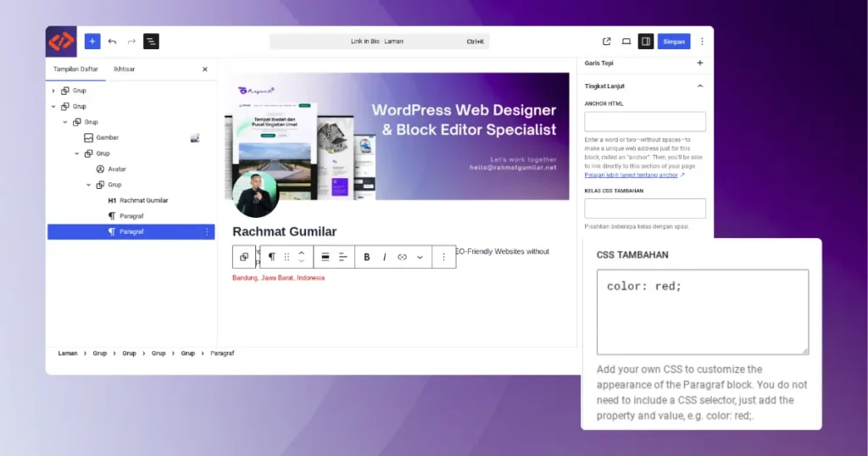
Task: Add a Garis Tepi border option
Action: (699, 63)
